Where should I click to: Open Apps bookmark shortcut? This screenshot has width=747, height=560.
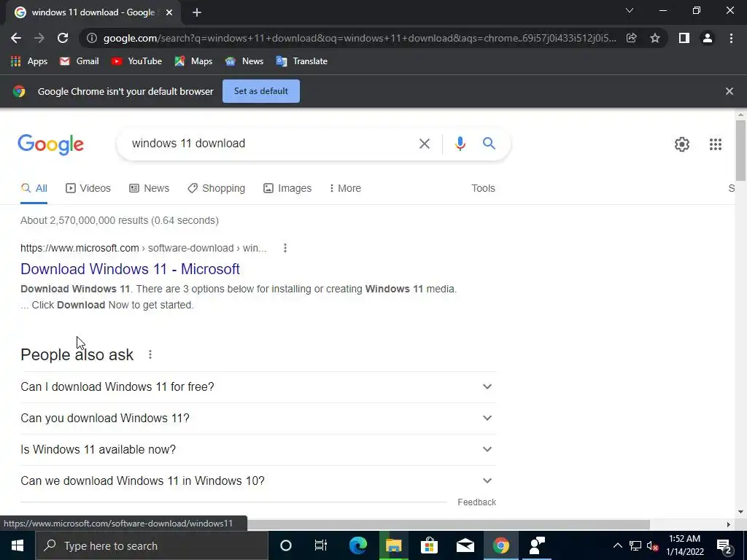pyautogui.click(x=29, y=61)
